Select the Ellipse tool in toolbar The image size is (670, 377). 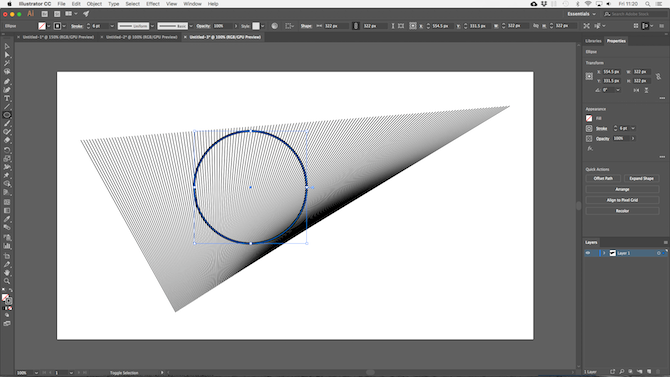click(x=7, y=115)
